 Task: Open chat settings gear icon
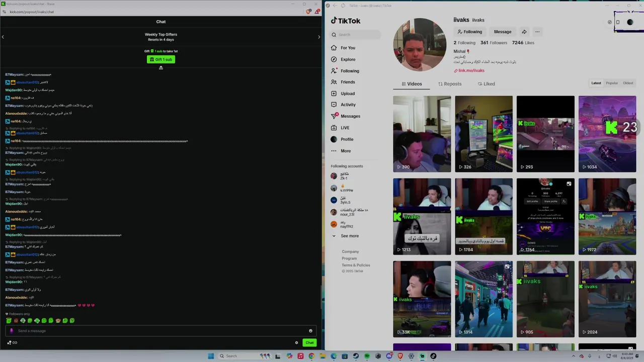[296, 342]
